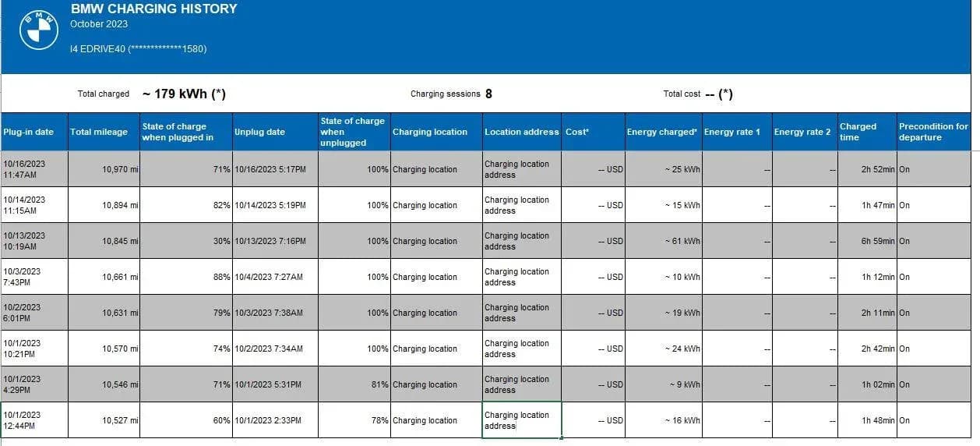
Task: Select the 30% plugged-in charge cell
Action: (186, 241)
